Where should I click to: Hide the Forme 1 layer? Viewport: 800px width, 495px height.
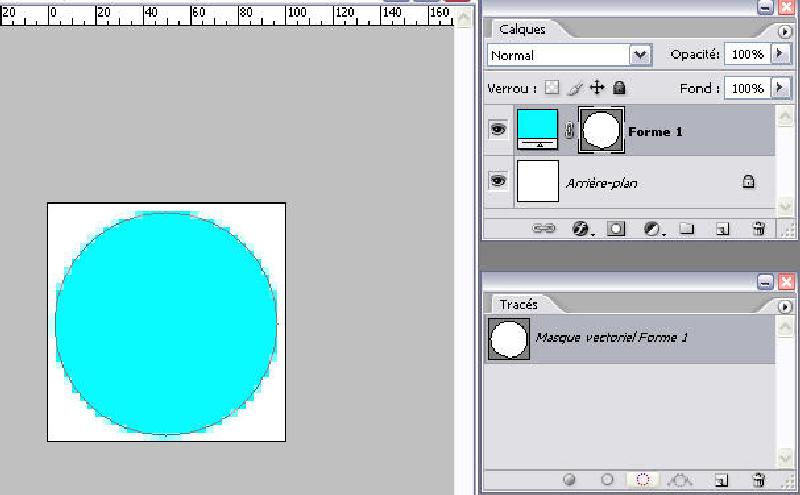pos(498,129)
